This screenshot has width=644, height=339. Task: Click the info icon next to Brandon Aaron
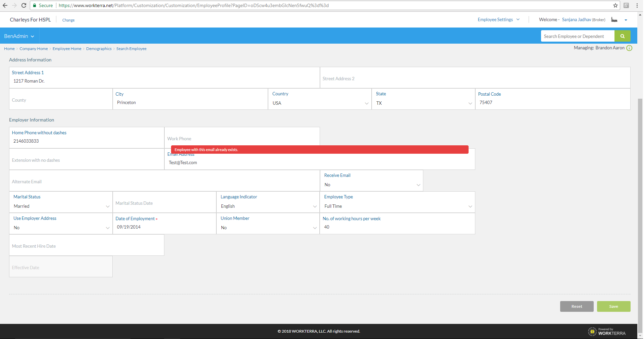(629, 48)
